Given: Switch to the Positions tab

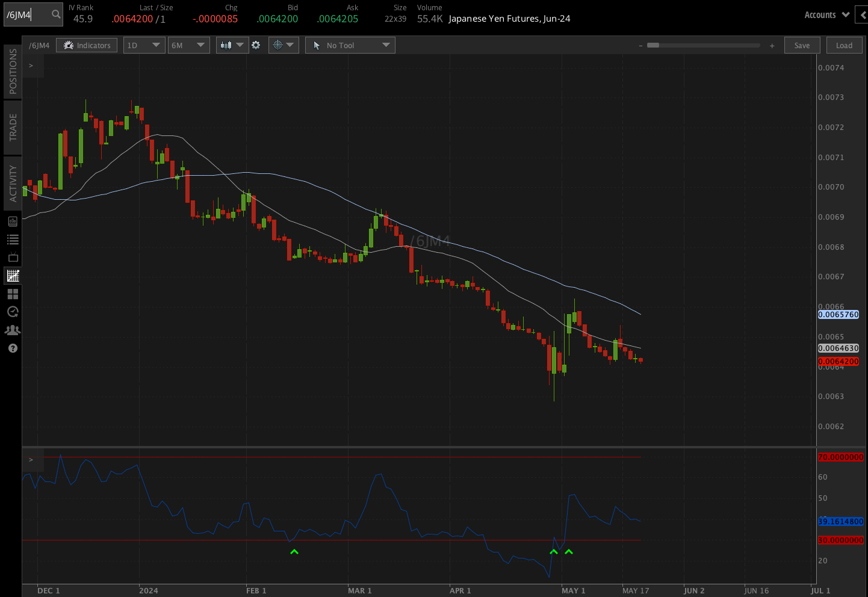Looking at the screenshot, I should pyautogui.click(x=13, y=71).
